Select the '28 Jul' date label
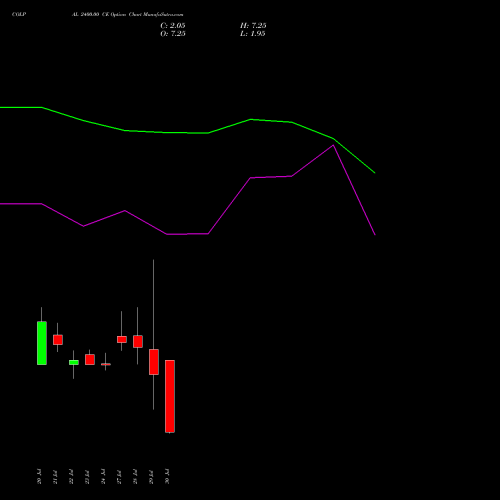Screen dimensions: 500x500 [135, 477]
